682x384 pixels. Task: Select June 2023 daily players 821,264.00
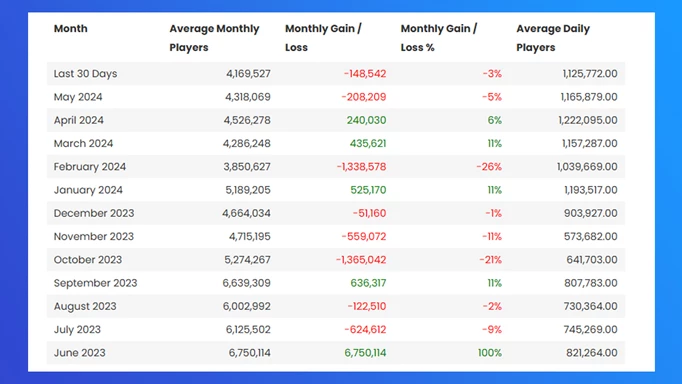point(592,353)
